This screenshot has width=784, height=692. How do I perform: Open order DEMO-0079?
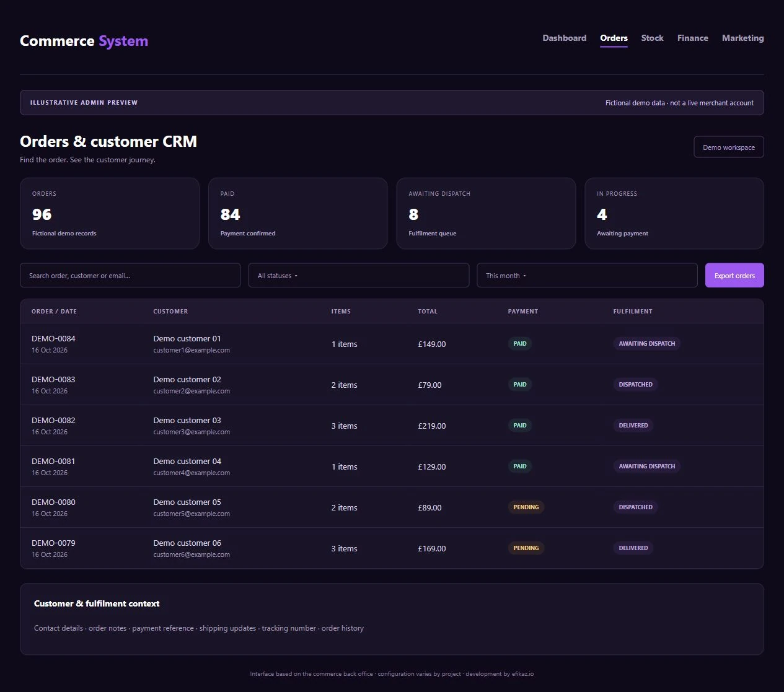pyautogui.click(x=53, y=543)
